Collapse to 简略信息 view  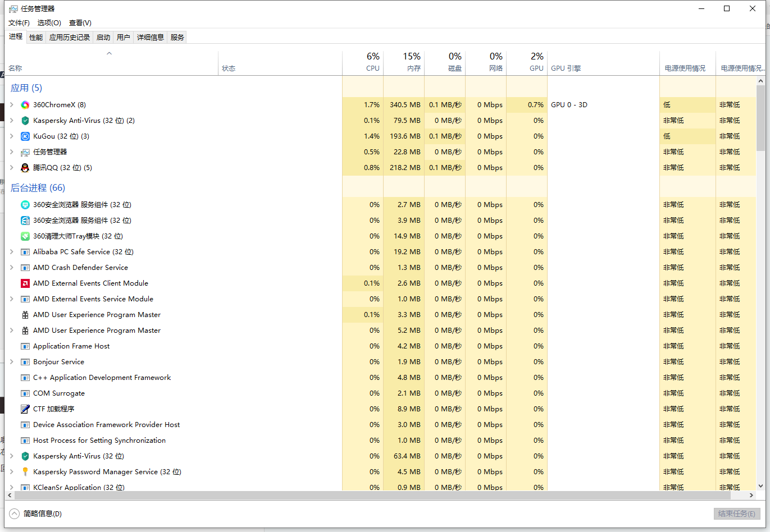pyautogui.click(x=36, y=513)
